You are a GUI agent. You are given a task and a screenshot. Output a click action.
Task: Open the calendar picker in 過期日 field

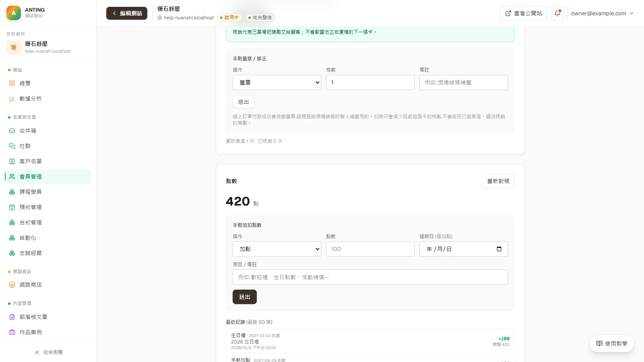[x=499, y=249]
